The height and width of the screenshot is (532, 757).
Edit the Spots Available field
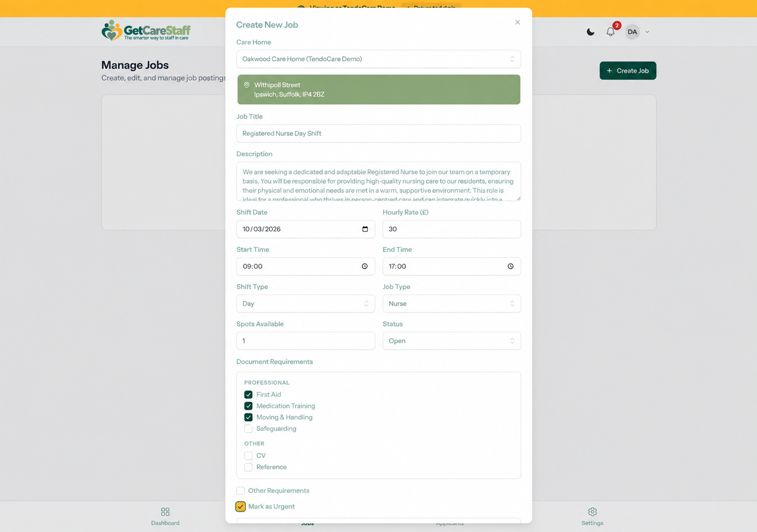coord(306,341)
